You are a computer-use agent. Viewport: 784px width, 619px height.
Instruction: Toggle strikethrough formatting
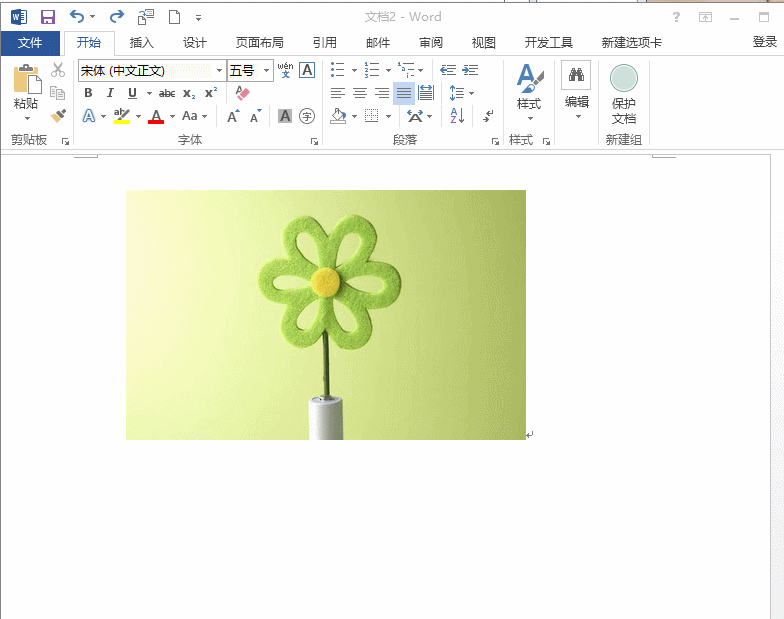pos(167,93)
